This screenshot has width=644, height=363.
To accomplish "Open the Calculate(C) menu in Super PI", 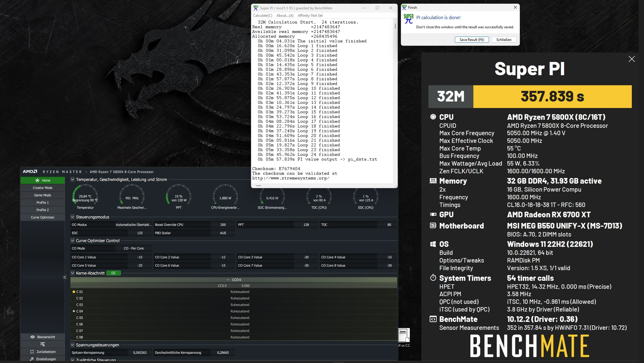I will [x=262, y=16].
